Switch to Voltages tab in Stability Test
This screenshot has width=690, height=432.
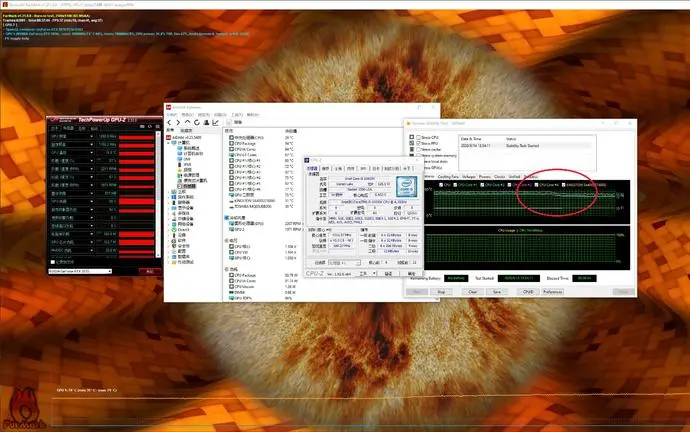(469, 176)
